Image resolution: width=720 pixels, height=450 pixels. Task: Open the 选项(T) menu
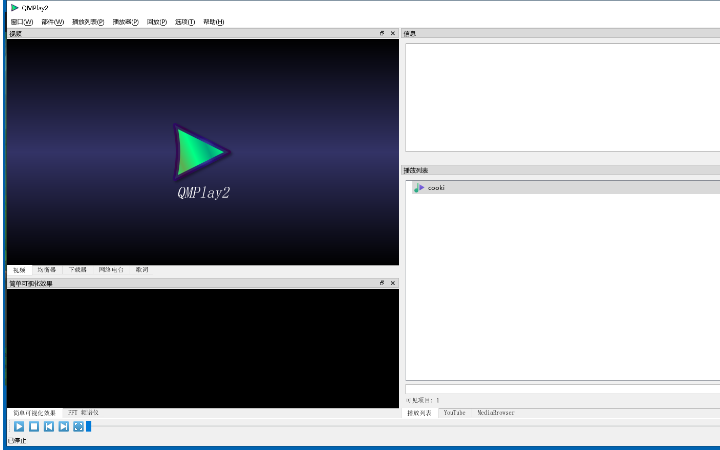(x=185, y=22)
